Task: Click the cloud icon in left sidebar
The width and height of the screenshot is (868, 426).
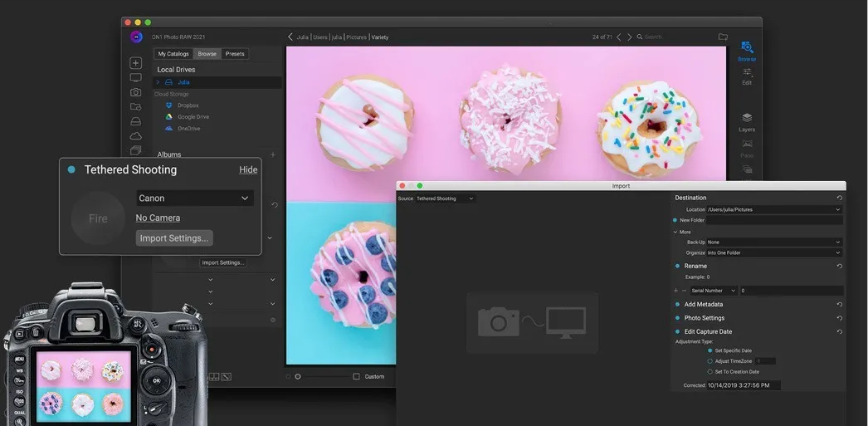Action: pos(135,136)
